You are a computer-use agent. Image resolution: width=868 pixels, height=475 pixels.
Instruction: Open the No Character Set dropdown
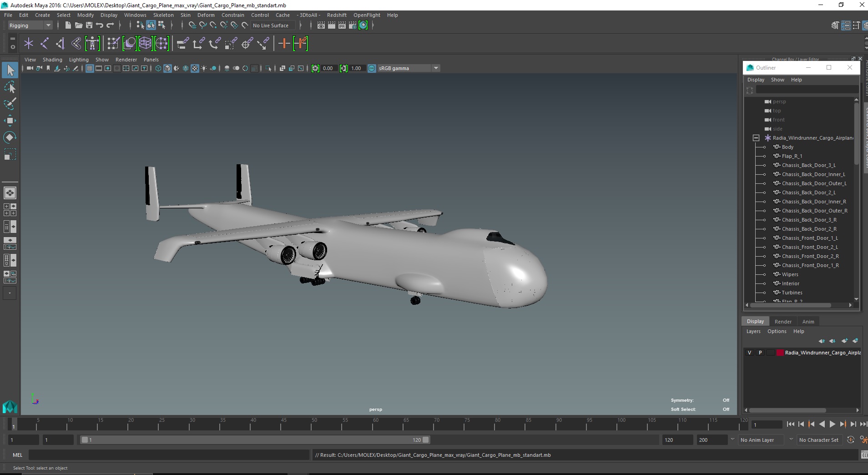point(819,440)
